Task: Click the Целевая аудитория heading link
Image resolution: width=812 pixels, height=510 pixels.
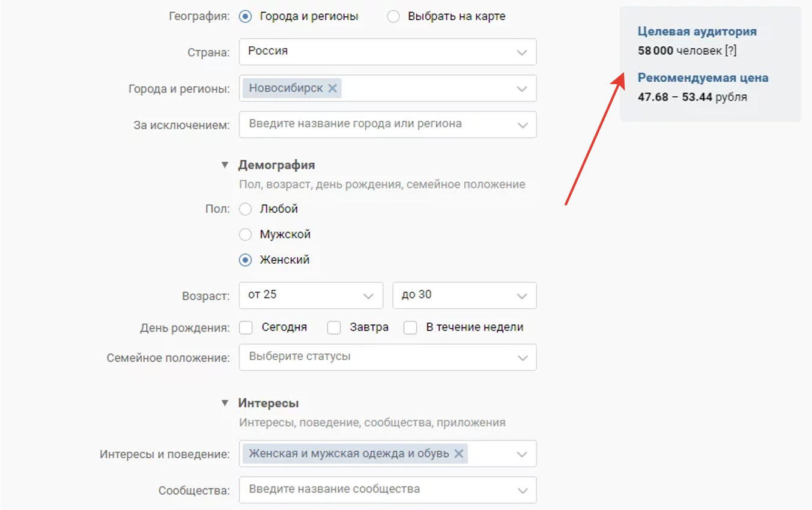Action: point(697,31)
